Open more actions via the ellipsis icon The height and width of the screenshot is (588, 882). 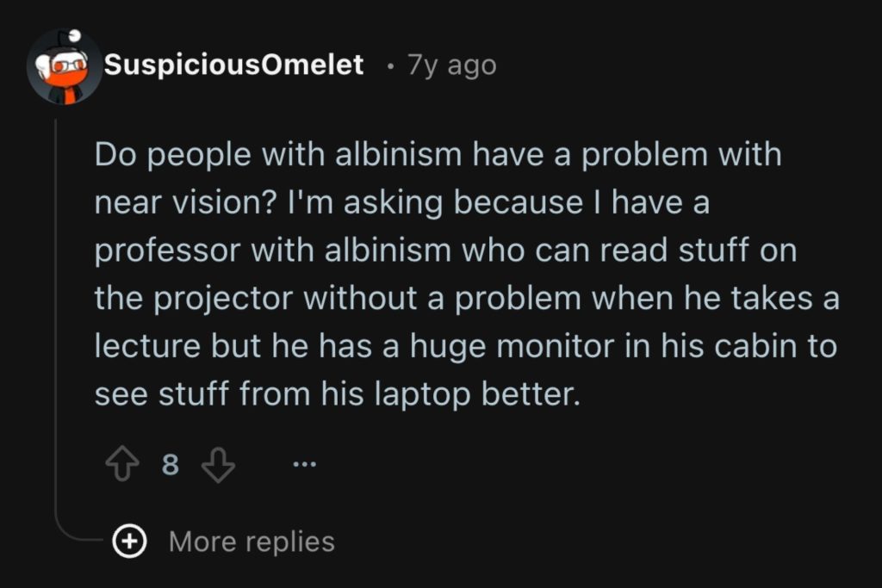click(303, 465)
